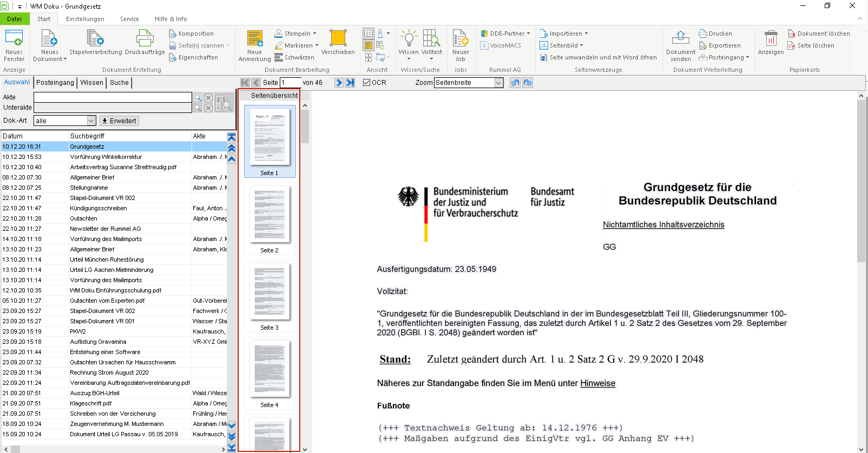This screenshot has height=453, width=868.
Task: Select the Seite 3 thumbnail
Action: pos(269,296)
